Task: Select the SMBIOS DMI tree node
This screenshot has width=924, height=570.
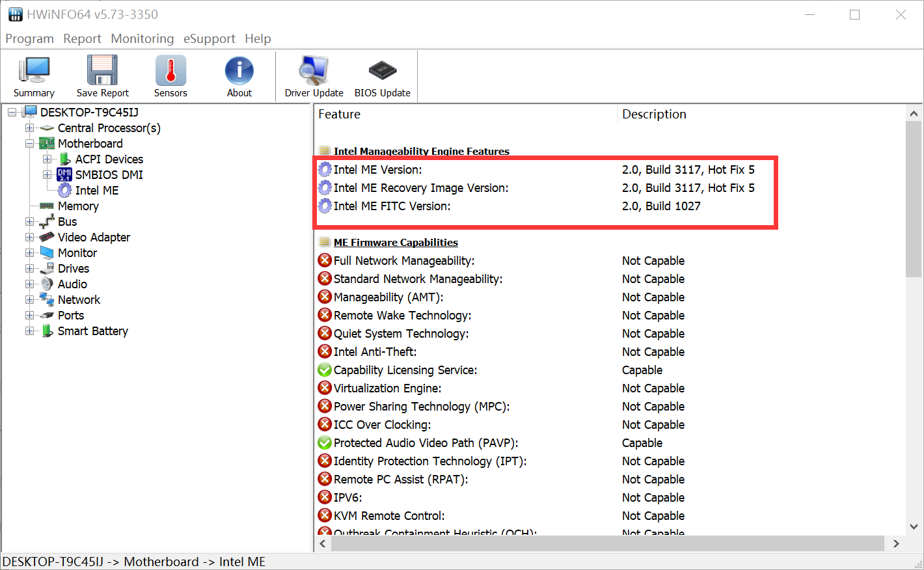Action: pyautogui.click(x=109, y=175)
